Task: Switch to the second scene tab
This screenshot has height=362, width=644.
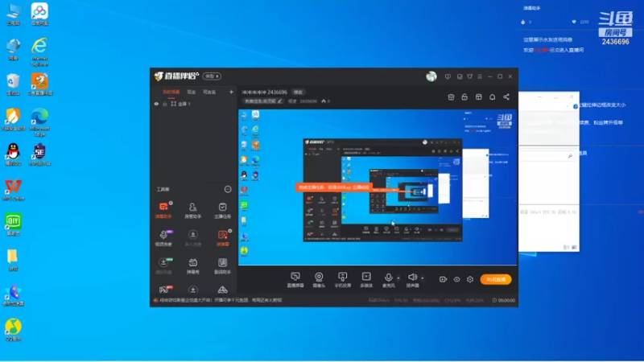Action: point(192,92)
